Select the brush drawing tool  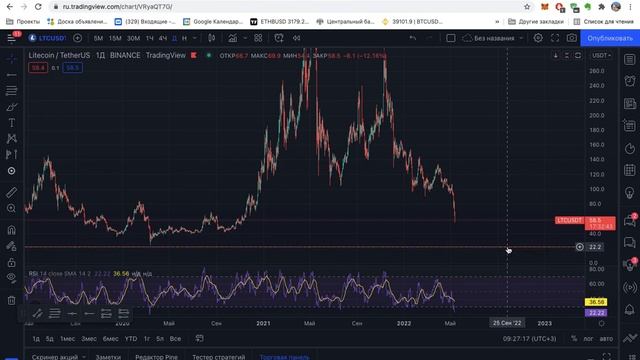tap(11, 107)
